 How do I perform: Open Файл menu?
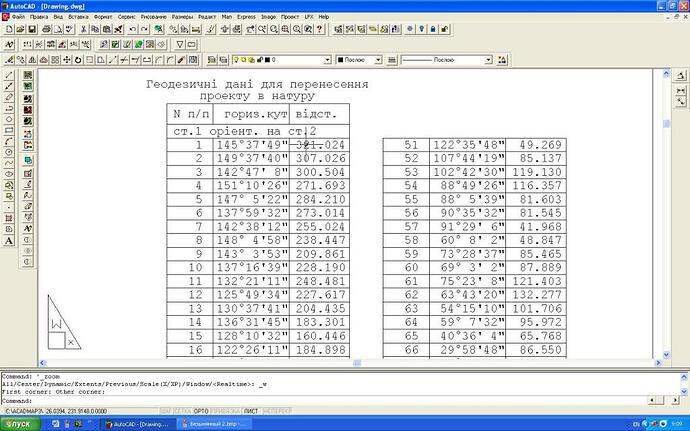click(18, 17)
